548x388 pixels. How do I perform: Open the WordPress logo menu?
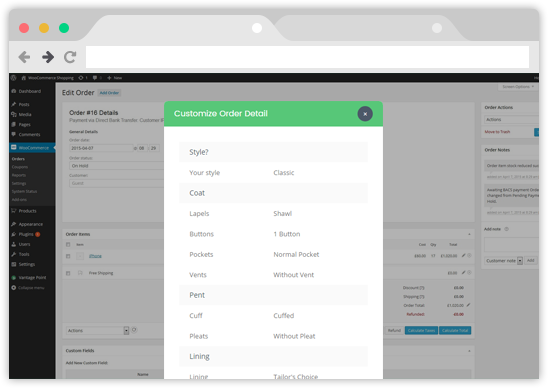coord(14,78)
